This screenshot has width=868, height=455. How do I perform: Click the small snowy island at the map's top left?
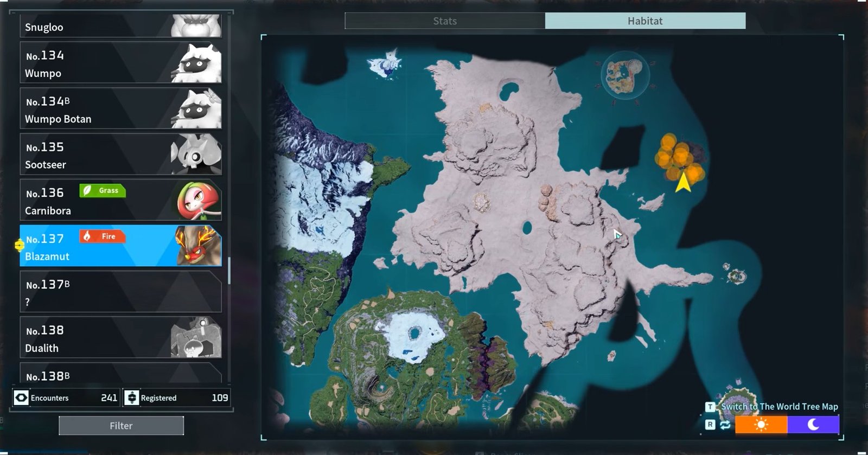(x=386, y=64)
